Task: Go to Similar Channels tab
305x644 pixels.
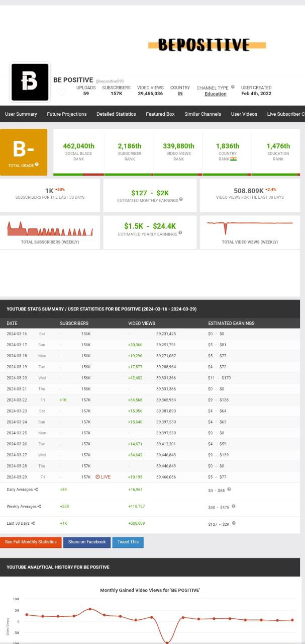Action: [x=202, y=114]
